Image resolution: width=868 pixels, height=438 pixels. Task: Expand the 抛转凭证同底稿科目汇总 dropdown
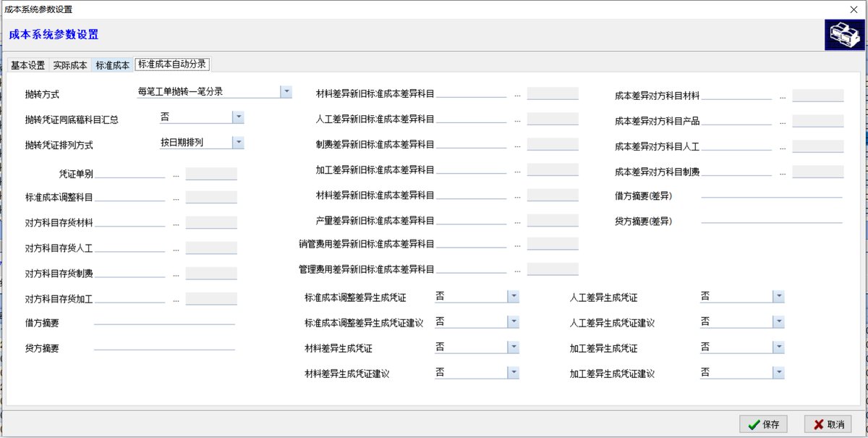pyautogui.click(x=238, y=117)
